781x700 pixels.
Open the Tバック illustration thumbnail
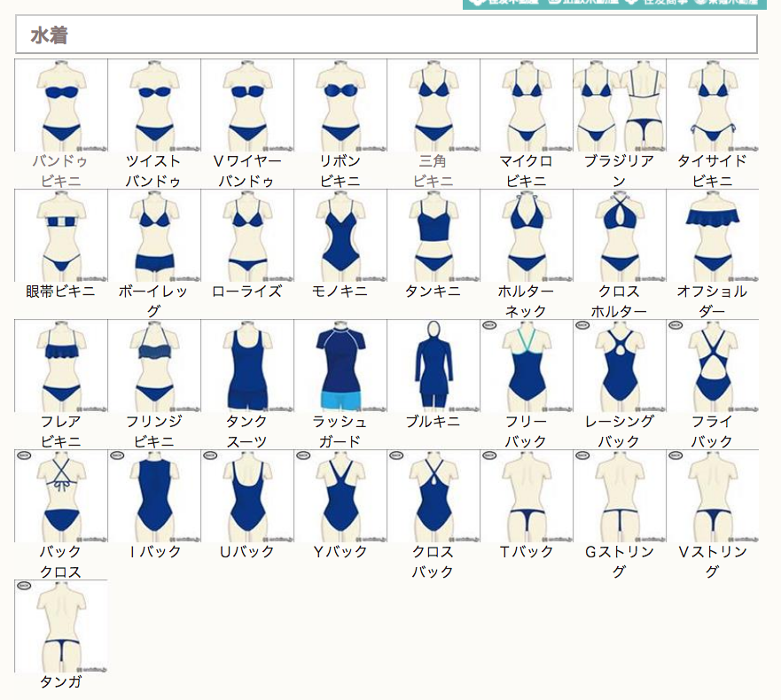click(527, 496)
